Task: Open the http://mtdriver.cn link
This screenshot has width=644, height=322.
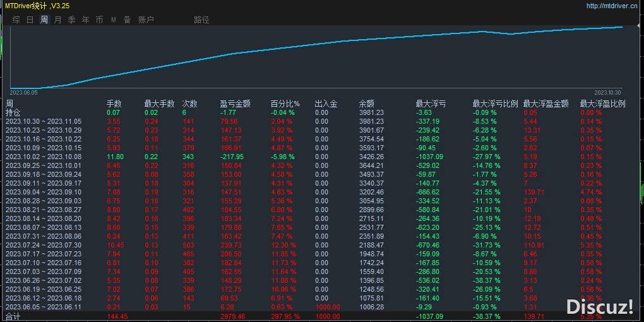Action: (x=611, y=6)
